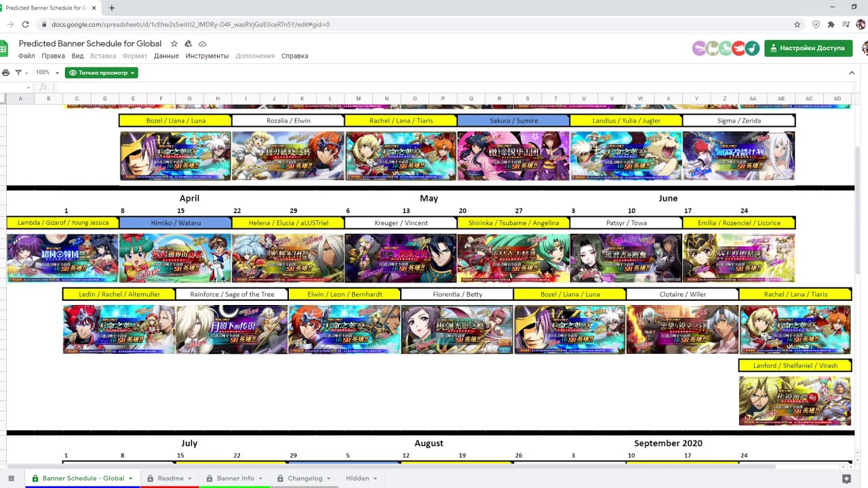Switch to the Banner Info sheet tab
Image resolution: width=868 pixels, height=488 pixels.
(x=235, y=479)
